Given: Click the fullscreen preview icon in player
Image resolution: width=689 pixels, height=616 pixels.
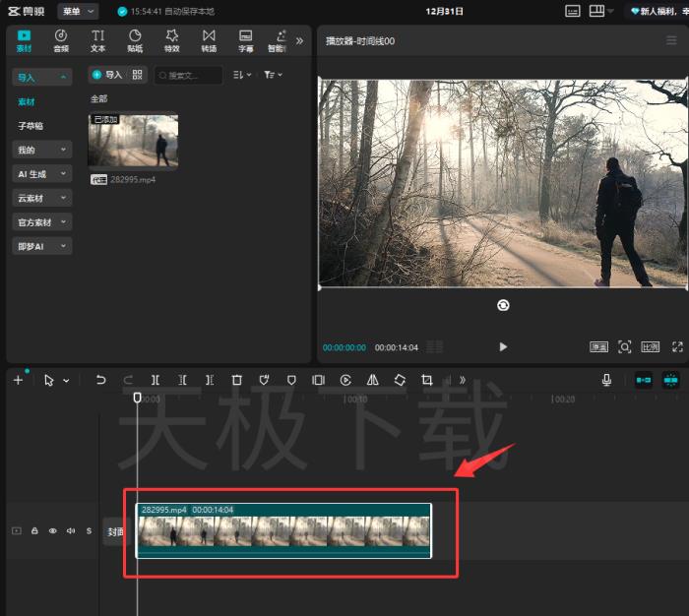Looking at the screenshot, I should pos(677,346).
